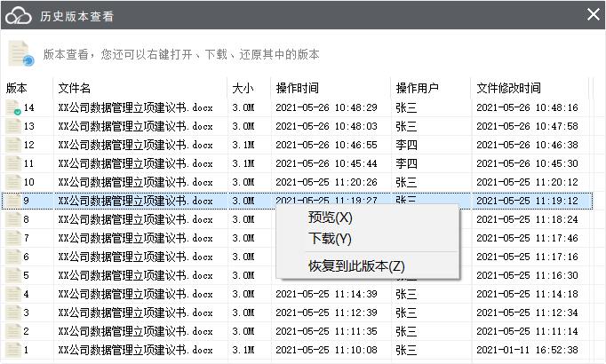Click user 张三 in version 14 row
The width and height of the screenshot is (606, 364).
click(x=406, y=107)
